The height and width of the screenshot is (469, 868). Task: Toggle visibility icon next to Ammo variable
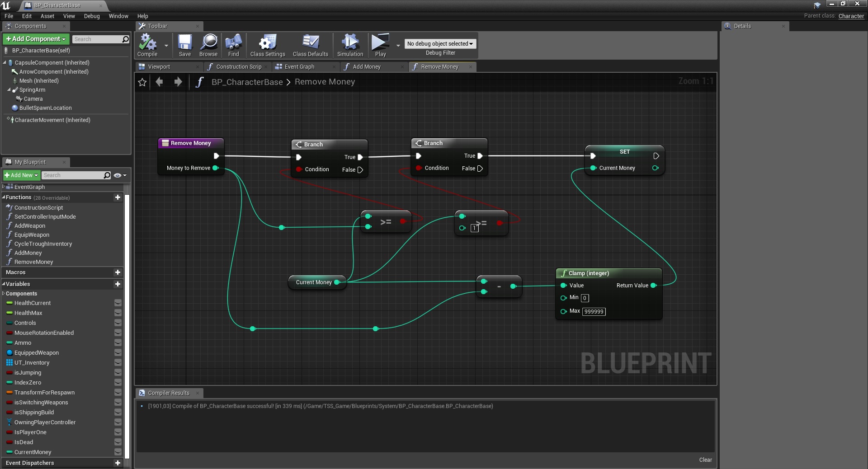(118, 343)
